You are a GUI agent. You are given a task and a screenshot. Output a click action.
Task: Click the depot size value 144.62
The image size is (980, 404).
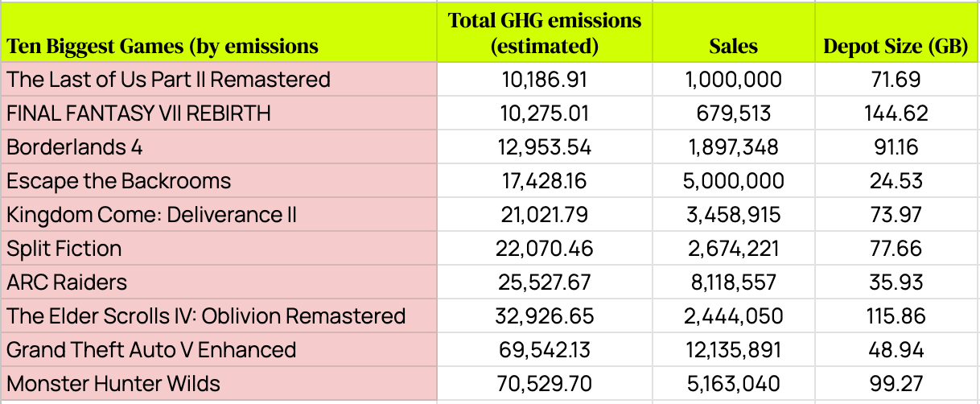pos(895,113)
